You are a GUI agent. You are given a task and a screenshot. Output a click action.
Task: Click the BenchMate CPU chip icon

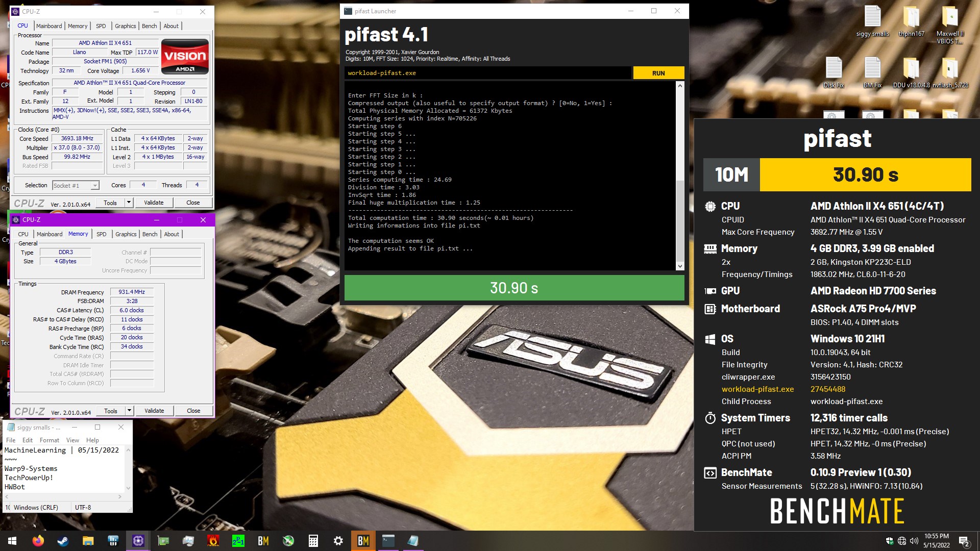pos(710,206)
